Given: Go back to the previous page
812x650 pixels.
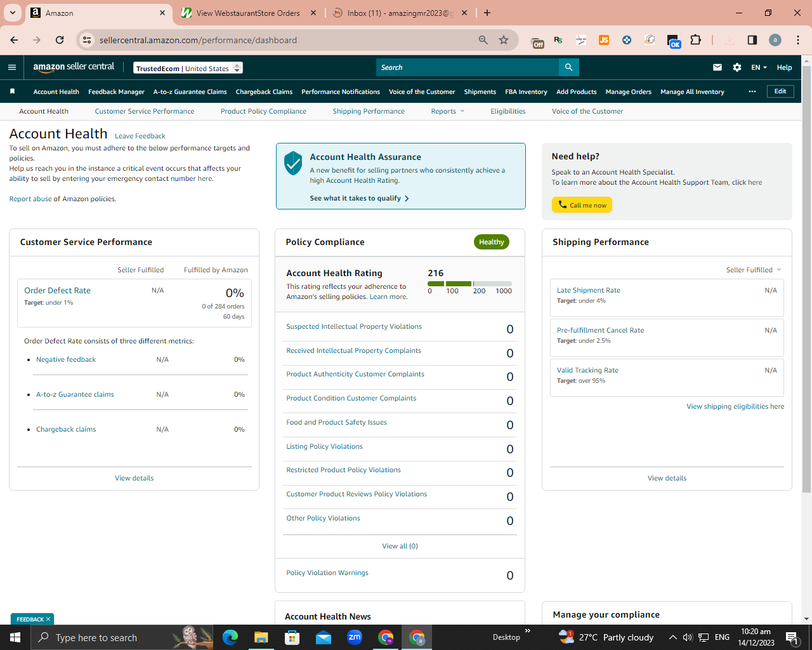Looking at the screenshot, I should [x=14, y=40].
